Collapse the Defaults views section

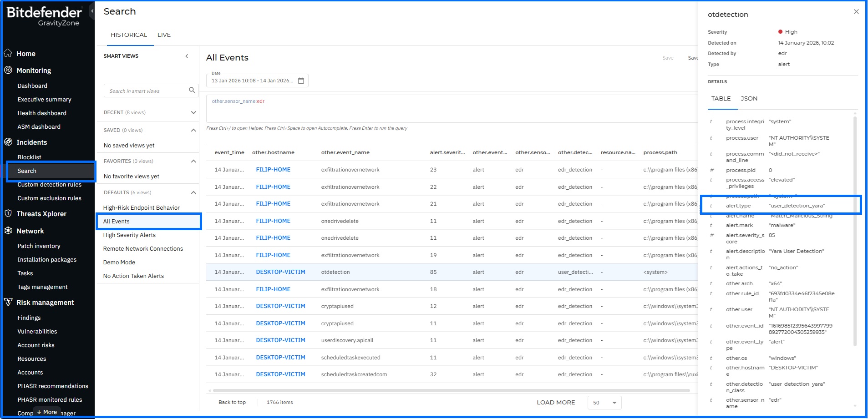(193, 192)
